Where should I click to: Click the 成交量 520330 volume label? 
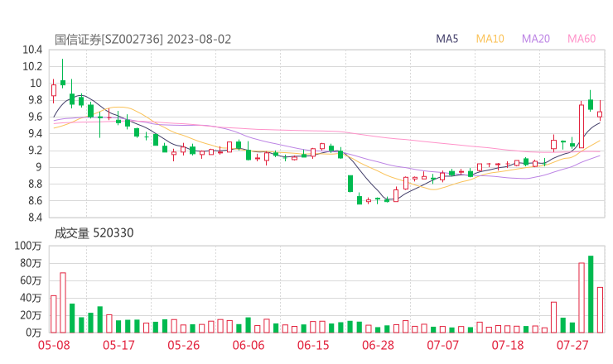[x=94, y=233]
